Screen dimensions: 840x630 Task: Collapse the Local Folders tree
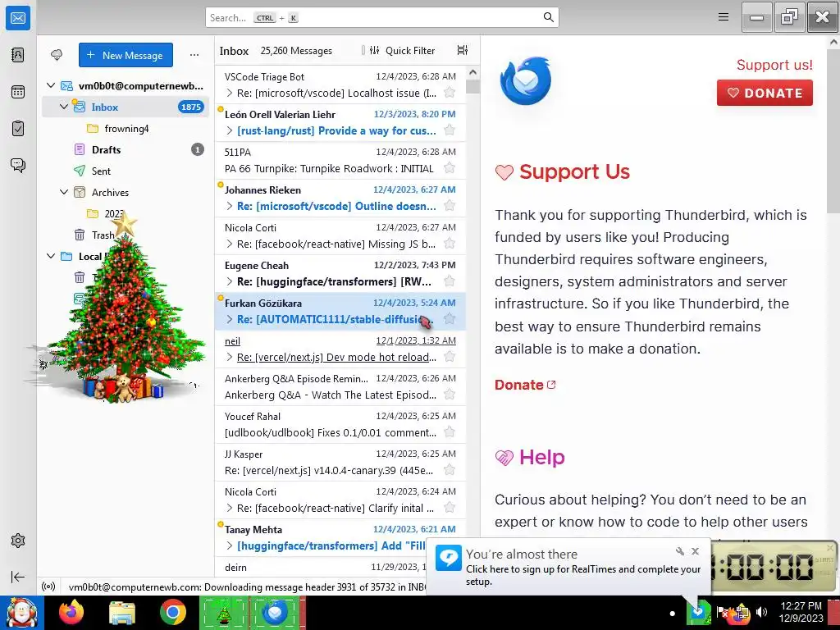(x=51, y=256)
